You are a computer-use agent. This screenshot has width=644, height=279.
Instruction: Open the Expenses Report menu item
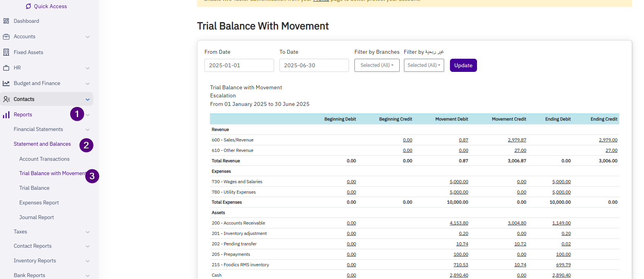[39, 202]
